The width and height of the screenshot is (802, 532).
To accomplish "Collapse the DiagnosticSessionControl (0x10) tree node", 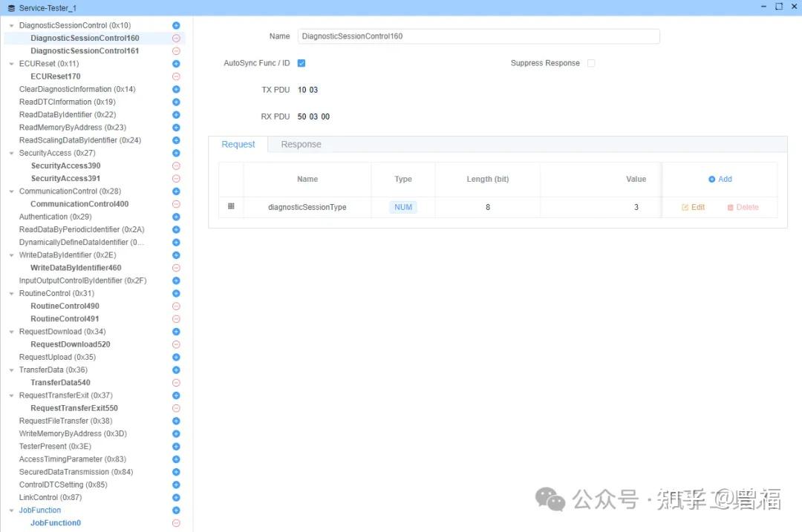I will coord(10,24).
